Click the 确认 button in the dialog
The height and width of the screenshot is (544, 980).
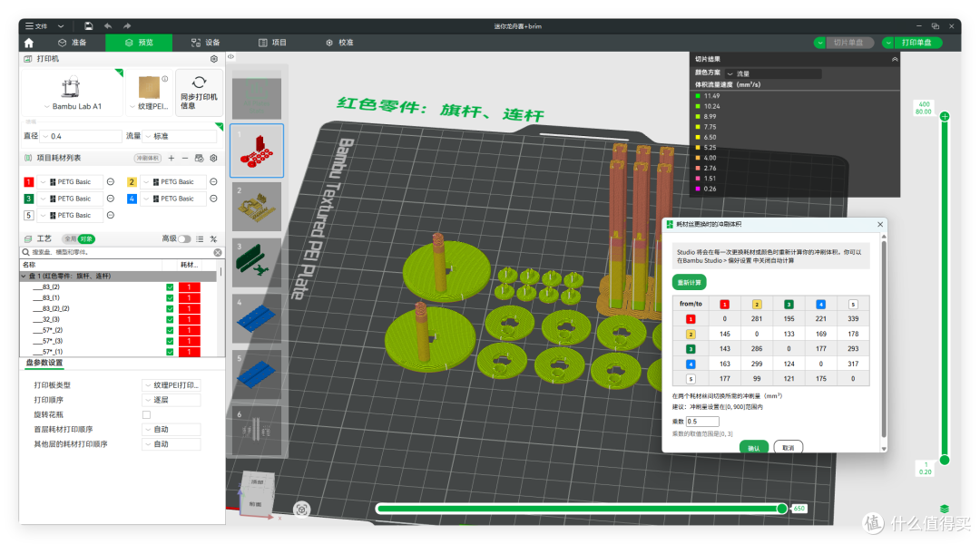click(x=754, y=447)
